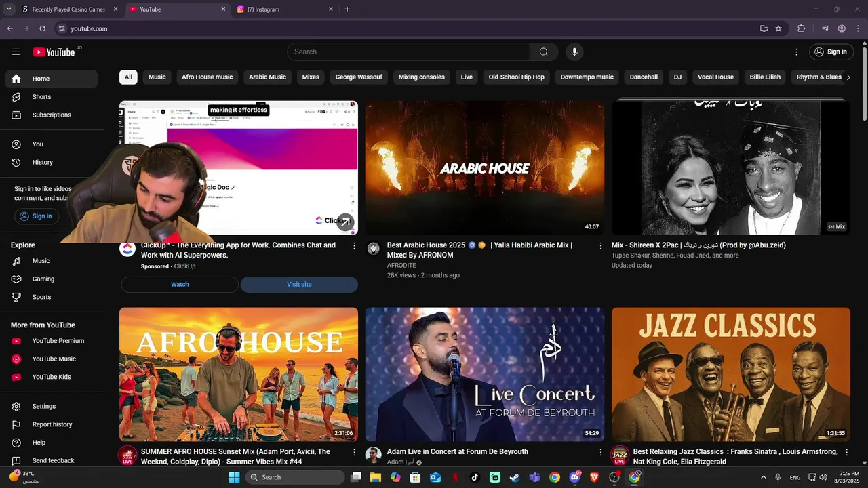This screenshot has height=488, width=868.
Task: Select the Live filter chip
Action: pyautogui.click(x=467, y=77)
